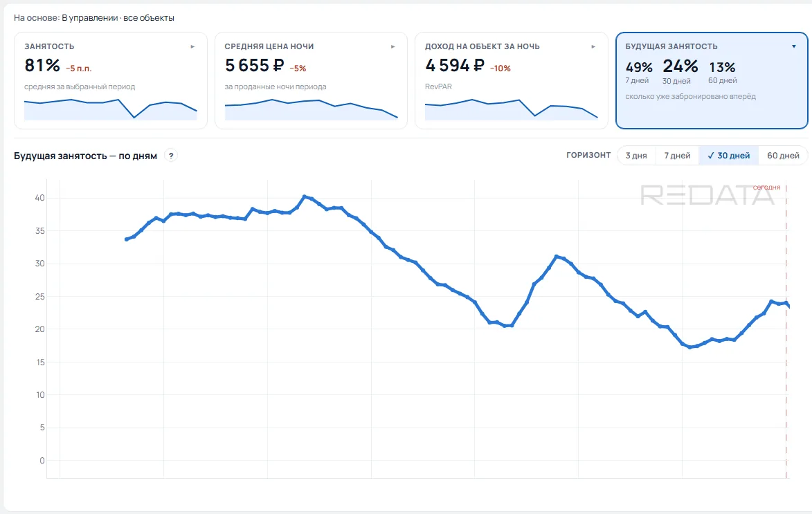Click the 49% seven-day future occupancy value

pos(639,67)
